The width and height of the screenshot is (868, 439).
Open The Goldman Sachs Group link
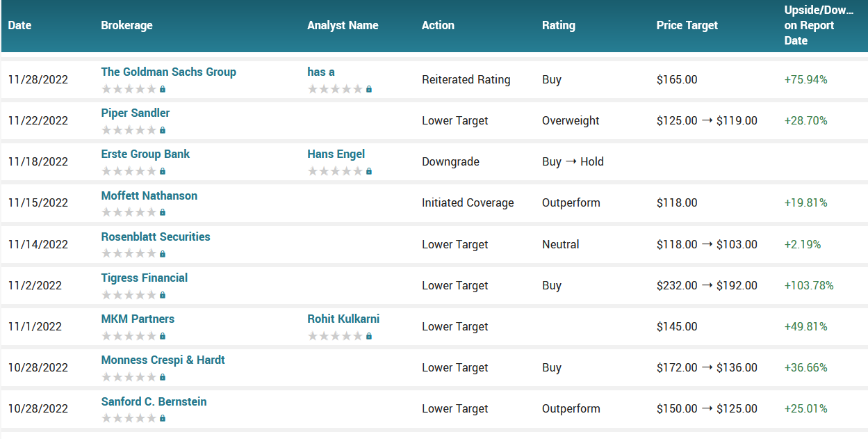tap(168, 72)
